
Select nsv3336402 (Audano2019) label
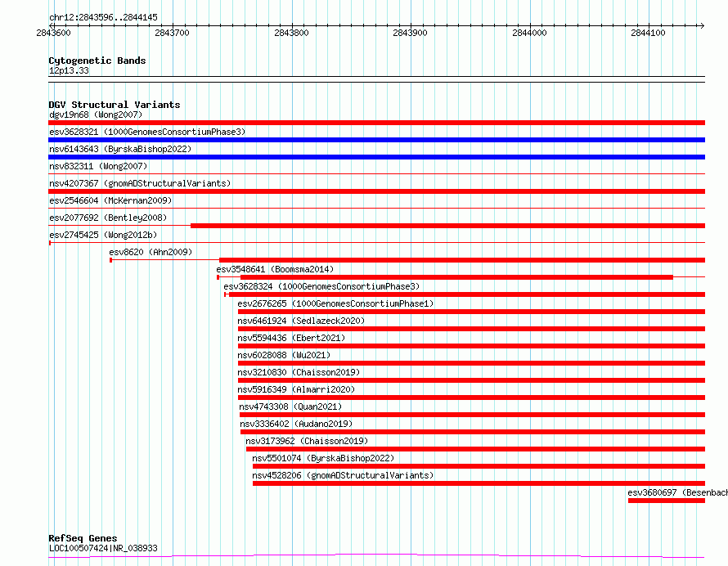[x=296, y=424]
